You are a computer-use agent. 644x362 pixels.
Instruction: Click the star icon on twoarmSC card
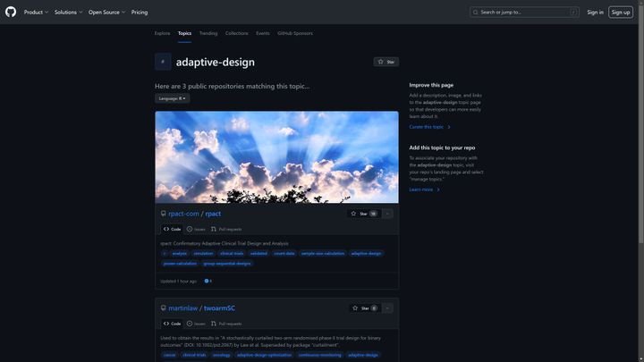tap(355, 307)
